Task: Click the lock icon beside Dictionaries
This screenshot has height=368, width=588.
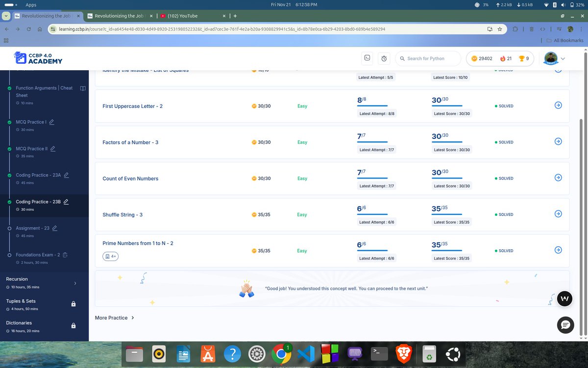Action: [73, 325]
